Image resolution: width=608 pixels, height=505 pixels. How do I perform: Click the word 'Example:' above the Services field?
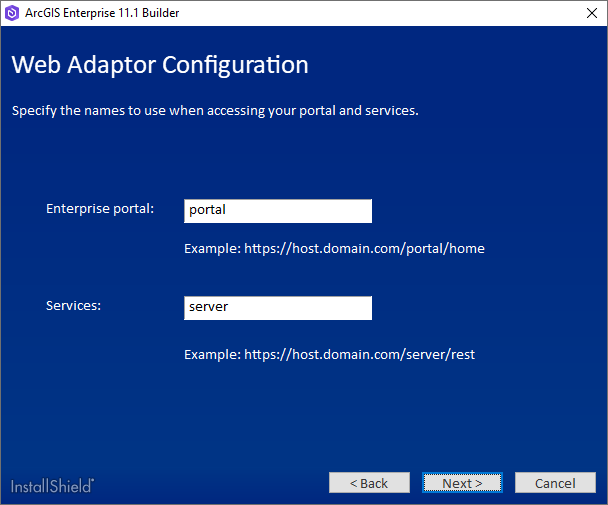pos(212,248)
